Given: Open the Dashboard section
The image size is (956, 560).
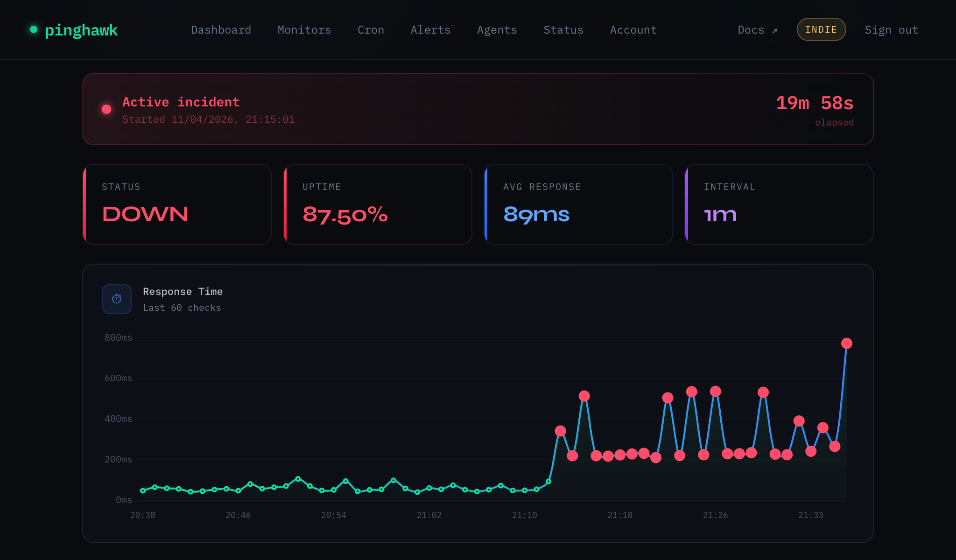Looking at the screenshot, I should click(221, 29).
